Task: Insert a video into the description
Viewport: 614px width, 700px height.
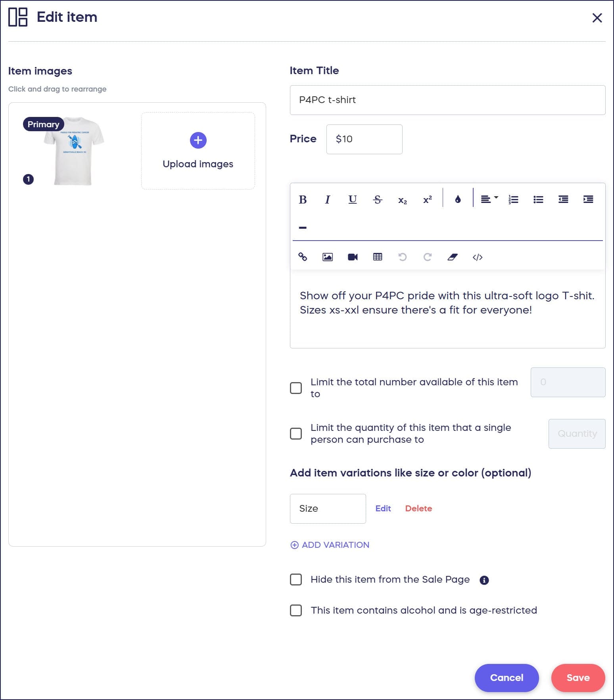Action: (x=353, y=257)
